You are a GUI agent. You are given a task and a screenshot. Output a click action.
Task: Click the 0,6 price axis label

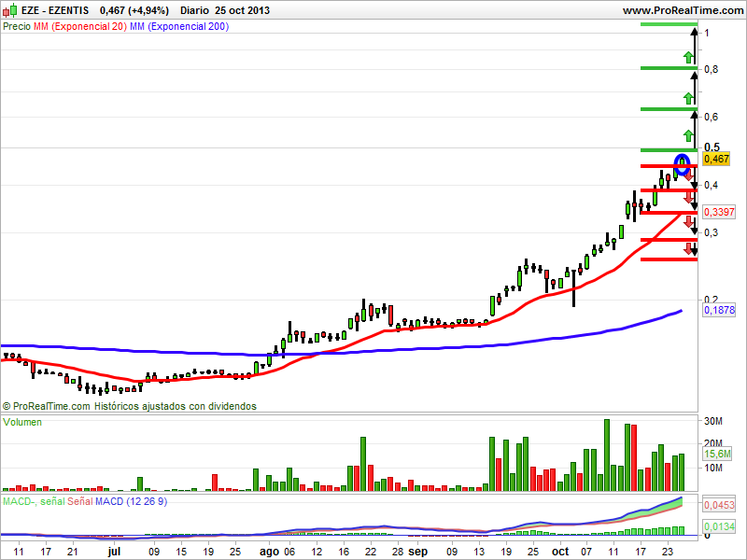[x=711, y=118]
